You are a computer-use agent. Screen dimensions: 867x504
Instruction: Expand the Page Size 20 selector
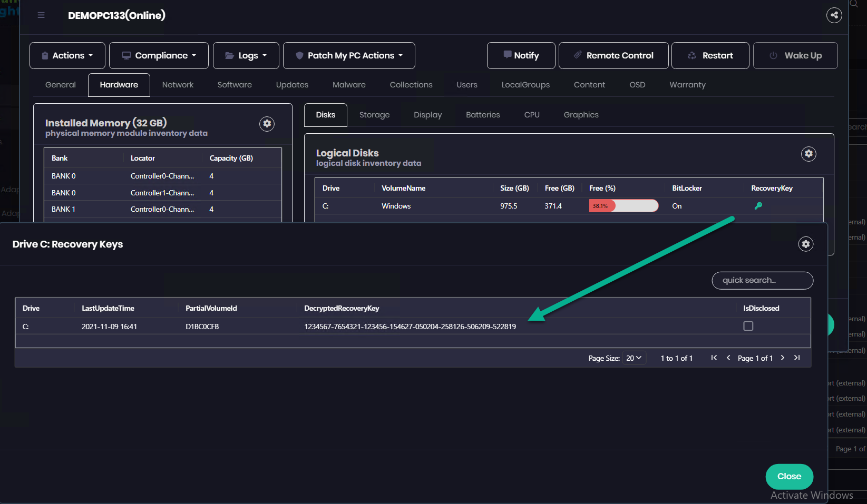634,358
